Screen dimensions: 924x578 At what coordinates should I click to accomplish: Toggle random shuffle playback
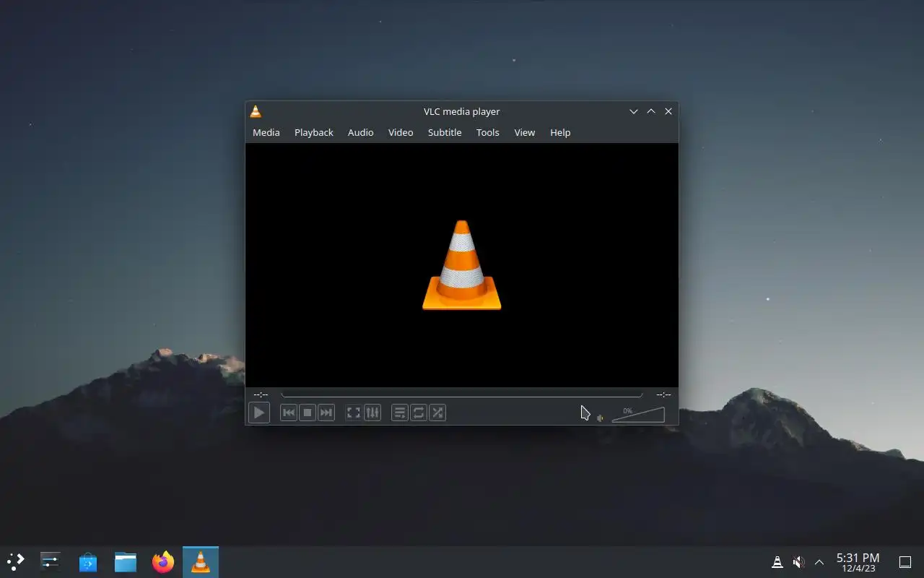click(437, 413)
